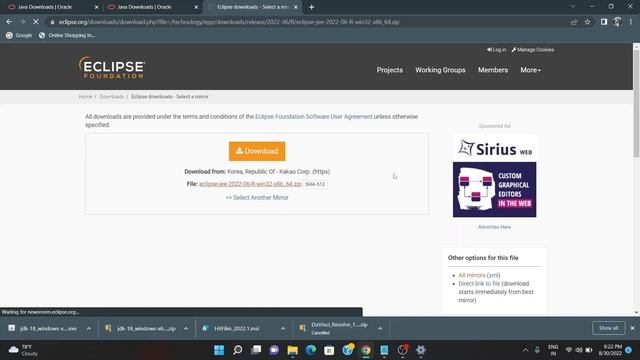The height and width of the screenshot is (360, 640).
Task: Open Chrome three-dot menu
Action: click(631, 22)
